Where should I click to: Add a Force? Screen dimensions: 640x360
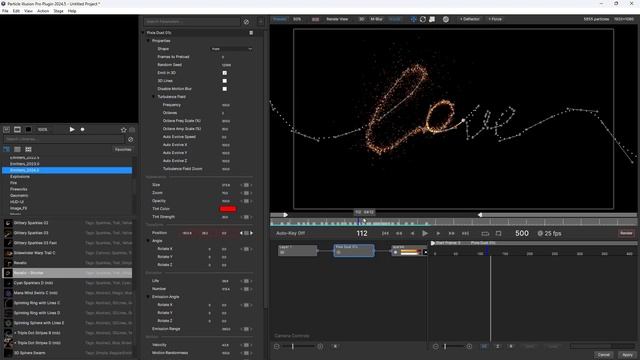[495, 19]
